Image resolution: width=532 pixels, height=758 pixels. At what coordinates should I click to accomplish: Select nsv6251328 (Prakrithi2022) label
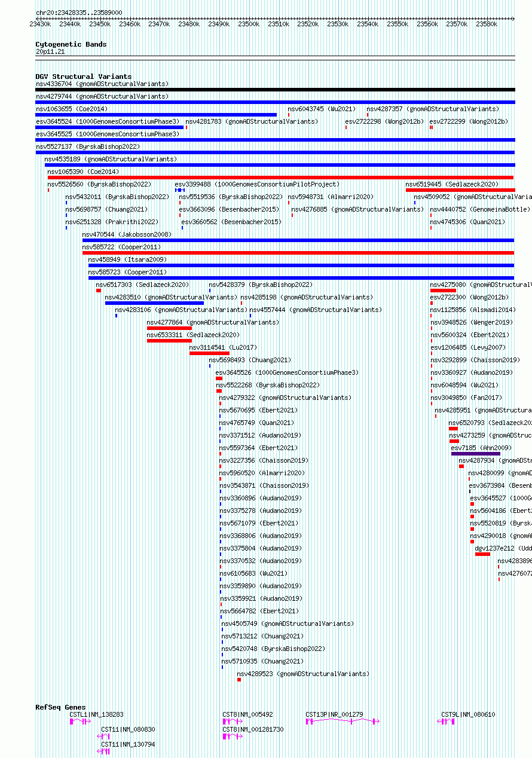112,222
